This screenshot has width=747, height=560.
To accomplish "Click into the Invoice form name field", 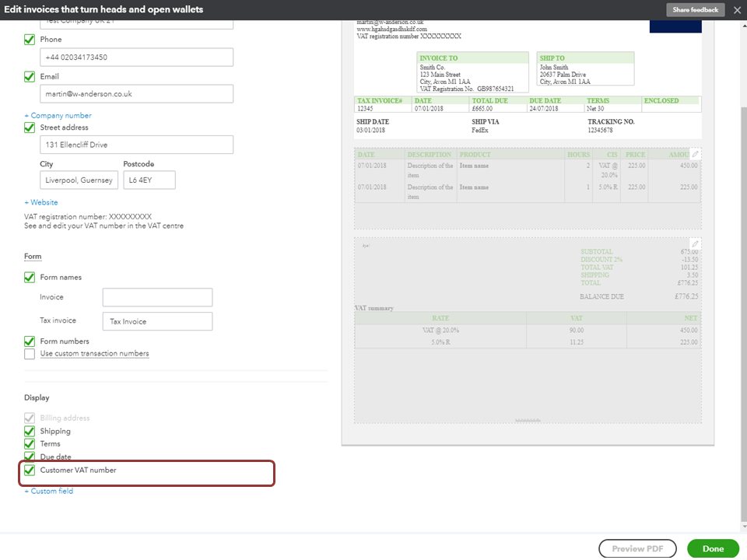I will 157,297.
